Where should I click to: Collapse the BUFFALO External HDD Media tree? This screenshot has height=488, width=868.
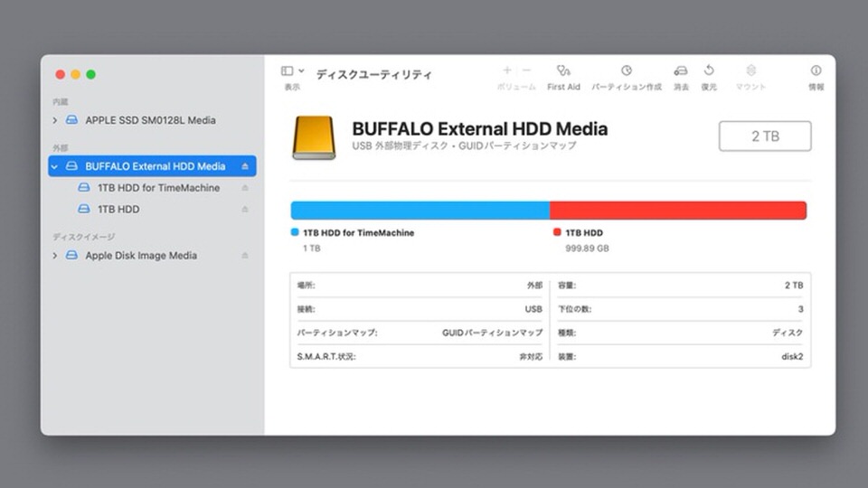point(55,166)
